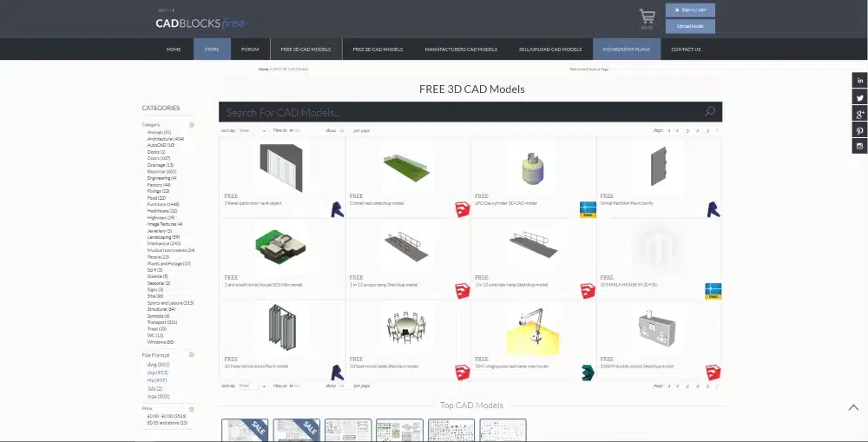Screen dimensions: 868x442
Task: Open Sell/Upload CAD Models menu
Action: coord(550,49)
